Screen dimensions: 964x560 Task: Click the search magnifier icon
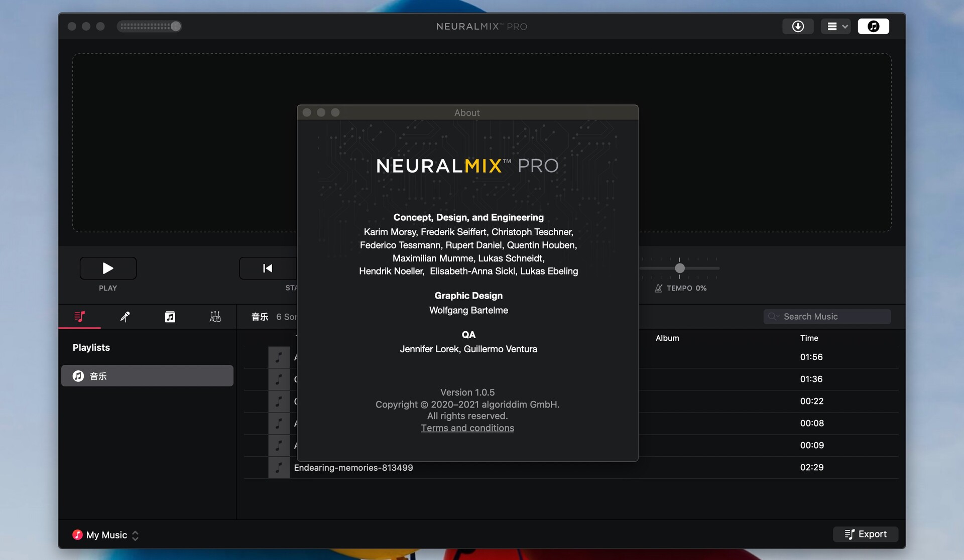click(773, 317)
